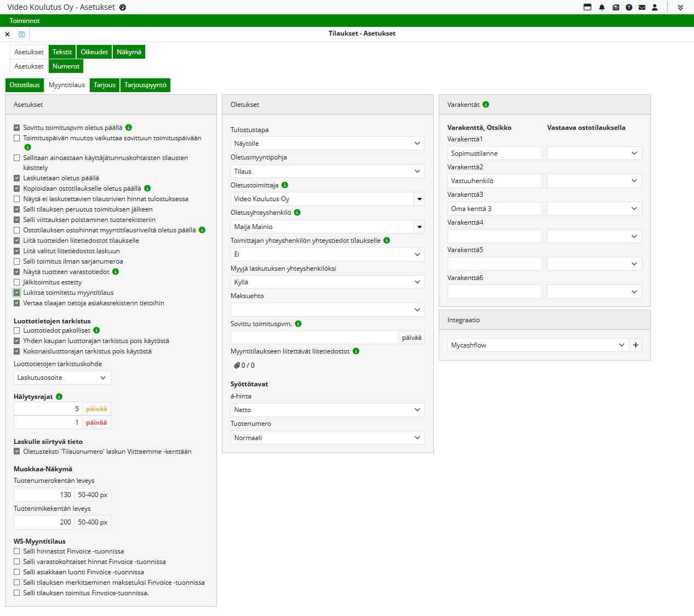Enable Jälkitoimitus estetty checkbox
This screenshot has height=616, width=694.
coord(17,282)
